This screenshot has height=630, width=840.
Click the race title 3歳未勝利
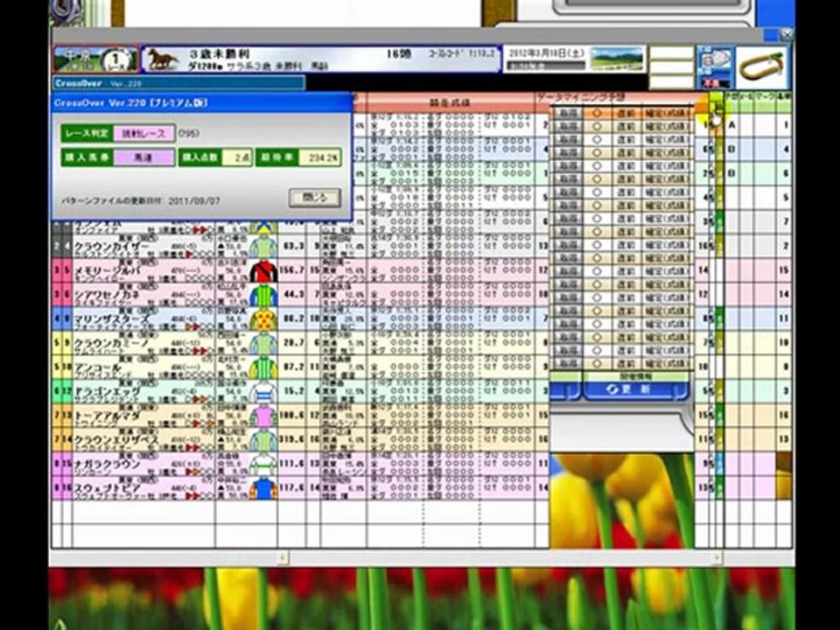220,54
